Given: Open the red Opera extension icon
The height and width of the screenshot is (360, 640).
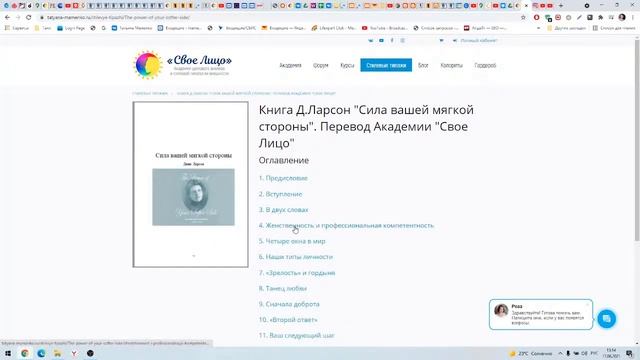Looking at the screenshot, I should point(536,18).
